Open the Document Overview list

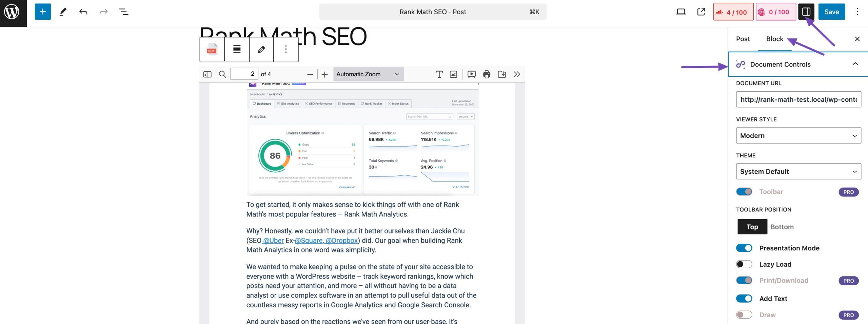point(124,12)
